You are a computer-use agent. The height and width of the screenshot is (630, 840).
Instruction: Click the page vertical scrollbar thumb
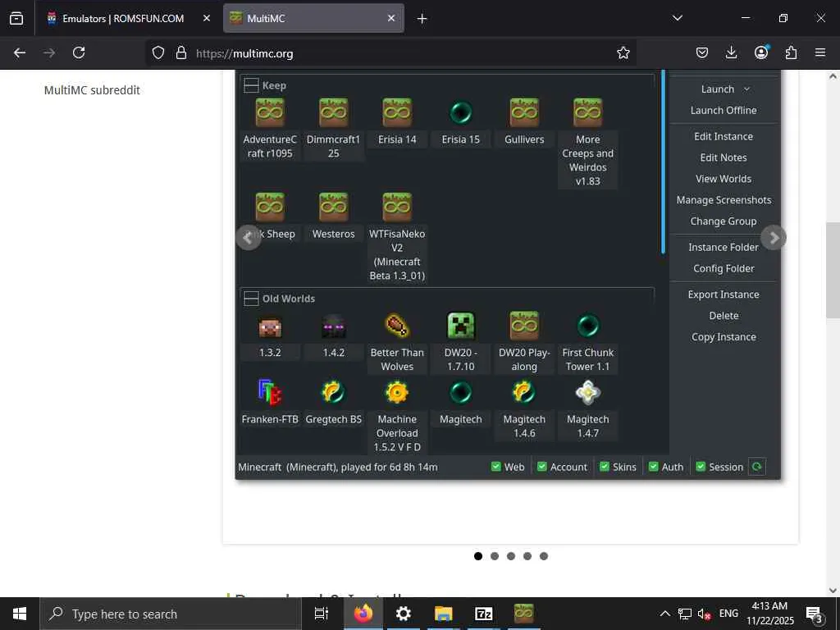coord(833,270)
